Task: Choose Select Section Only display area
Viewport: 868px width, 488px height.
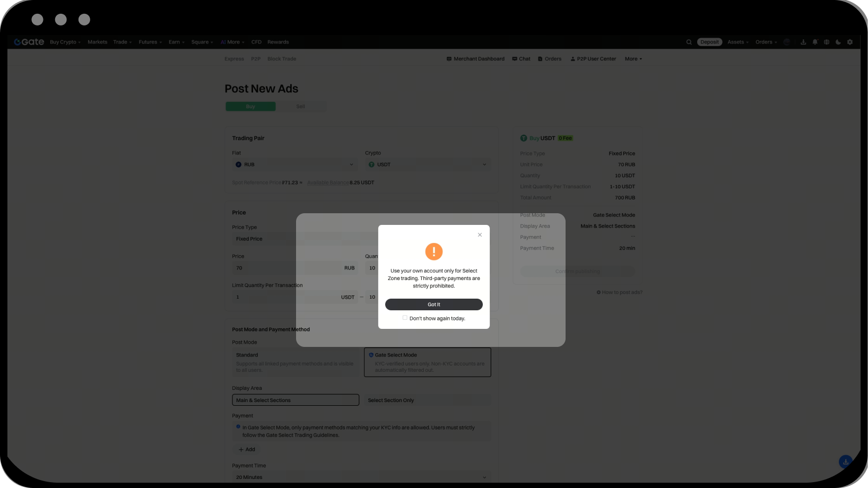Action: [x=428, y=400]
